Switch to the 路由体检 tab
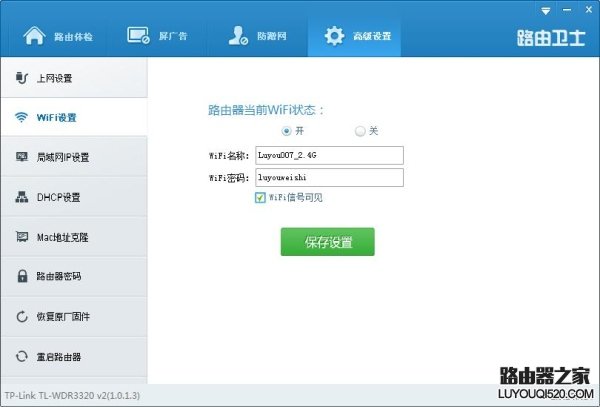 (57, 36)
